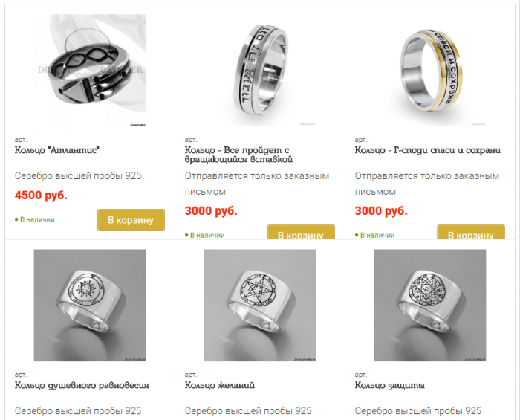Open the Кольцо душевного равновесия ring photo
This screenshot has width=520, height=420.
pyautogui.click(x=90, y=306)
